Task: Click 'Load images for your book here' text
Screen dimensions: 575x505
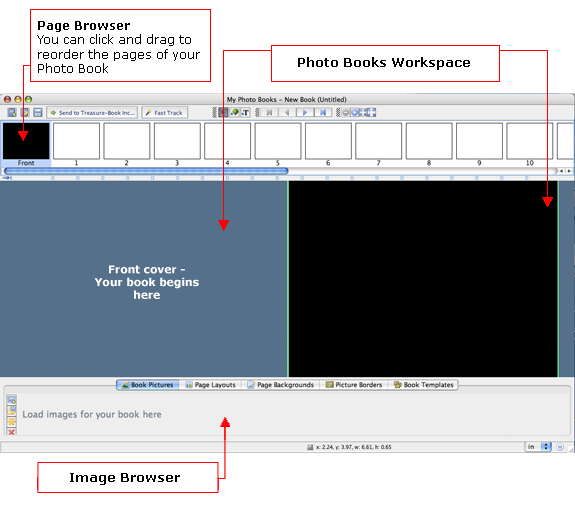Action: (x=92, y=414)
